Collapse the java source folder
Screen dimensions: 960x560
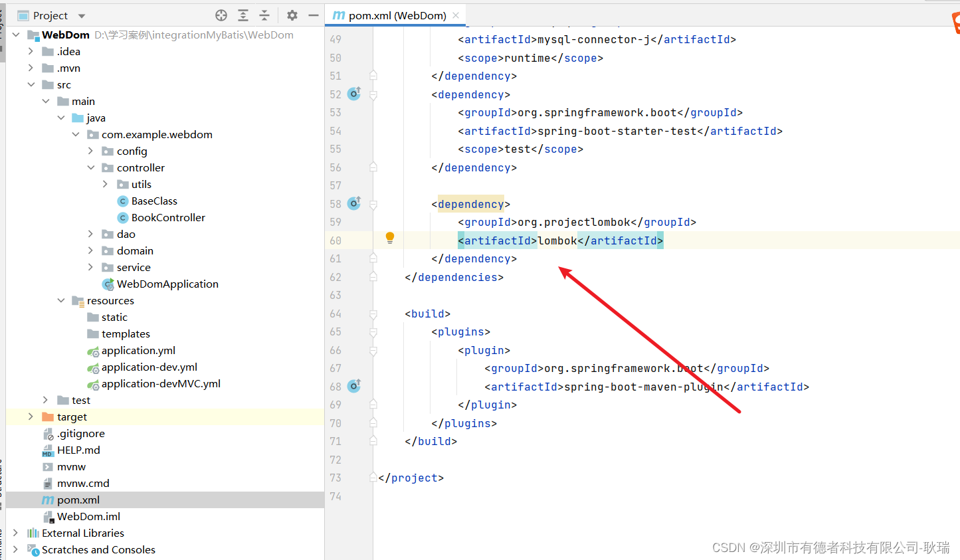tap(61, 118)
